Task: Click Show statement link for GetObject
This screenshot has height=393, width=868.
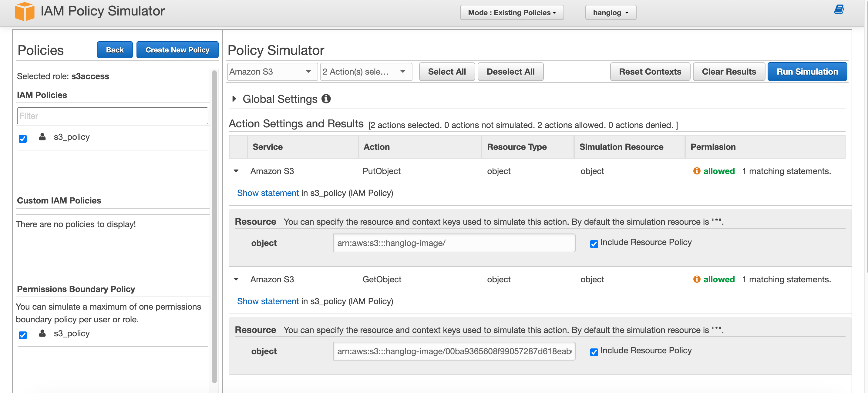Action: (x=267, y=301)
